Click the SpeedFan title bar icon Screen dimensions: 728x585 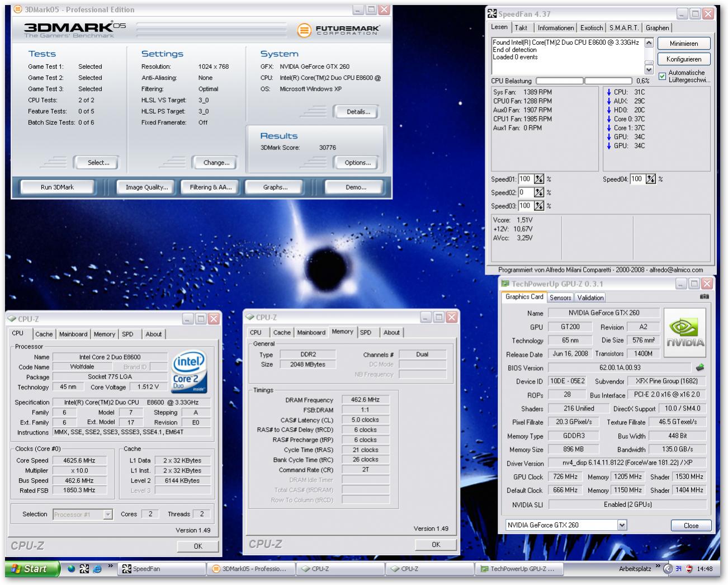(x=492, y=14)
